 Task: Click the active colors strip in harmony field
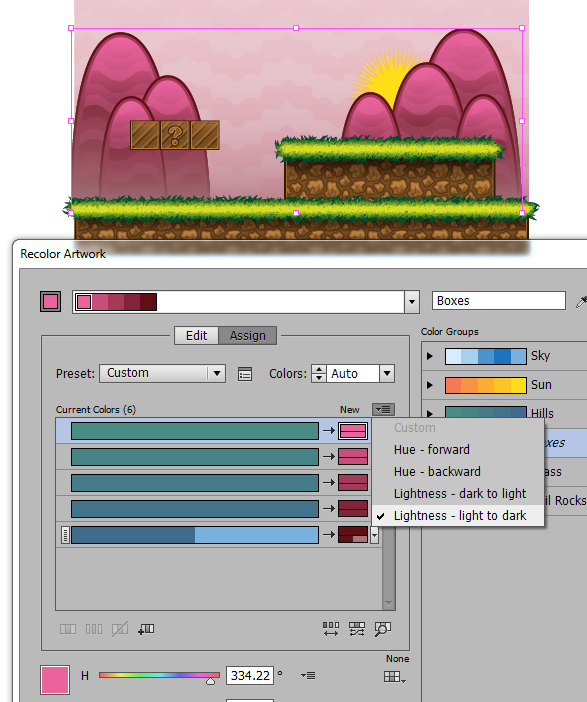coord(116,302)
